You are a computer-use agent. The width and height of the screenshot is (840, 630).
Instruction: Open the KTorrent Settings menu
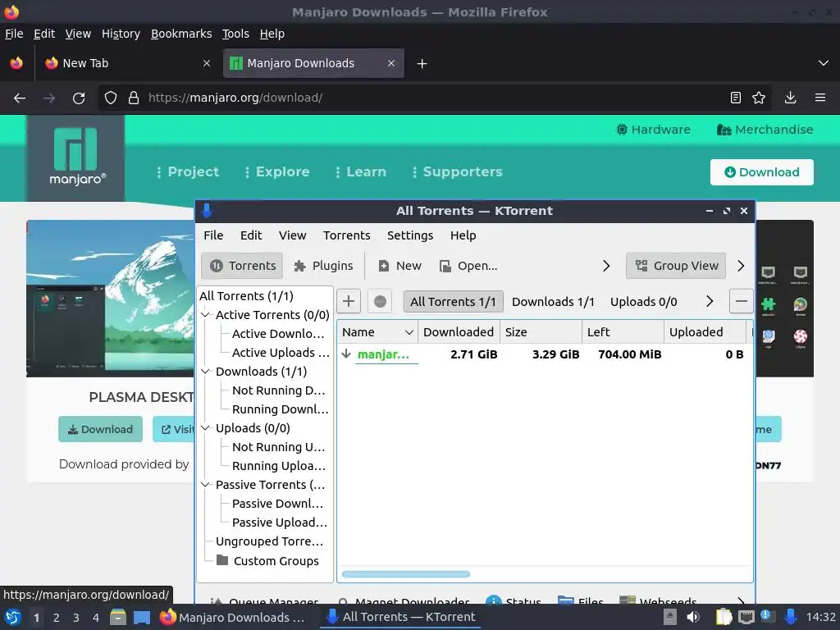click(410, 235)
